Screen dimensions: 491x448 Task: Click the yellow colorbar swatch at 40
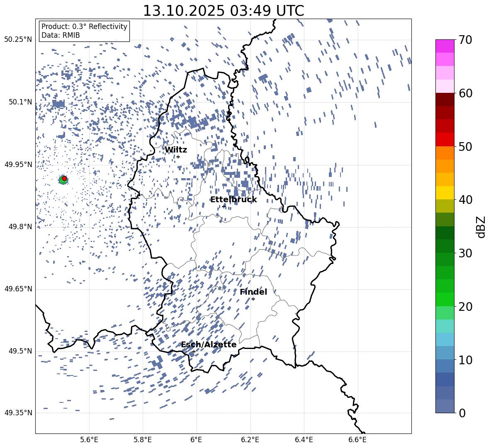[x=445, y=193]
